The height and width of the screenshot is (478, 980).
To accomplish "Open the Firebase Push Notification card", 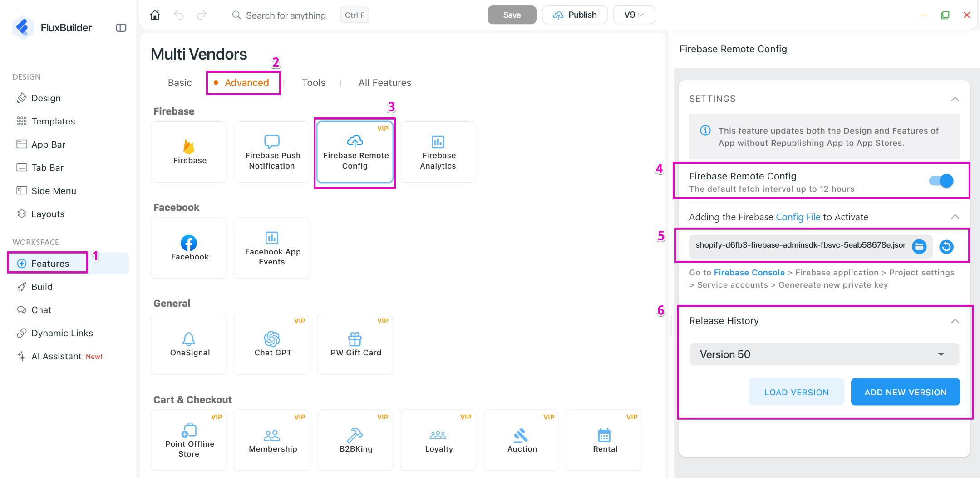I will [272, 152].
